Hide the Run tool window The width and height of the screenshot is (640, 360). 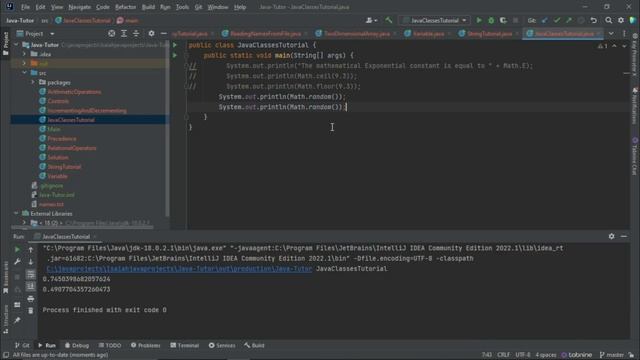(624, 236)
